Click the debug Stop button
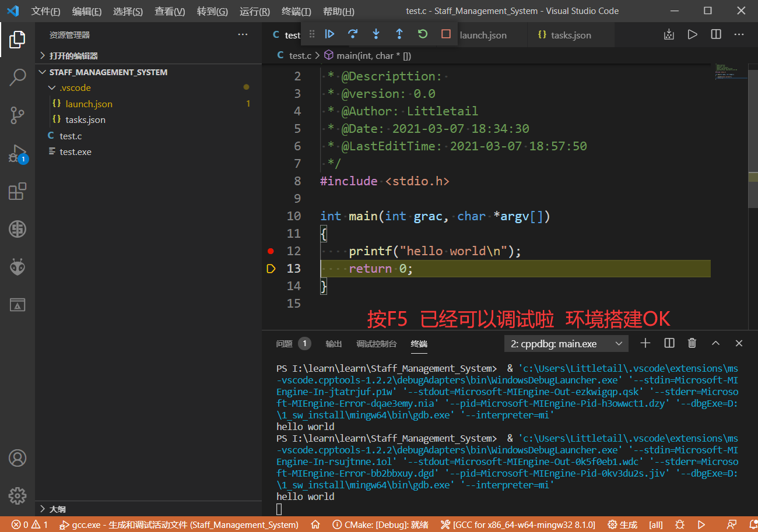 (446, 34)
